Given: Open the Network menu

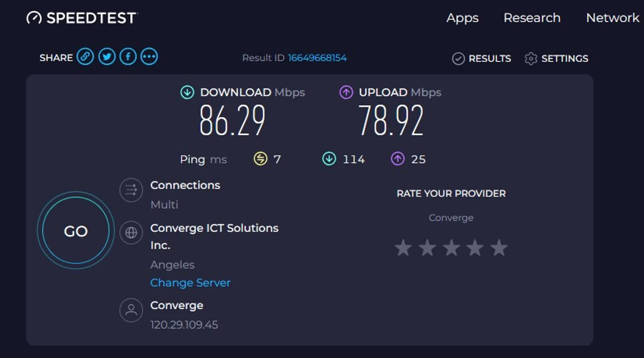Looking at the screenshot, I should tap(612, 18).
